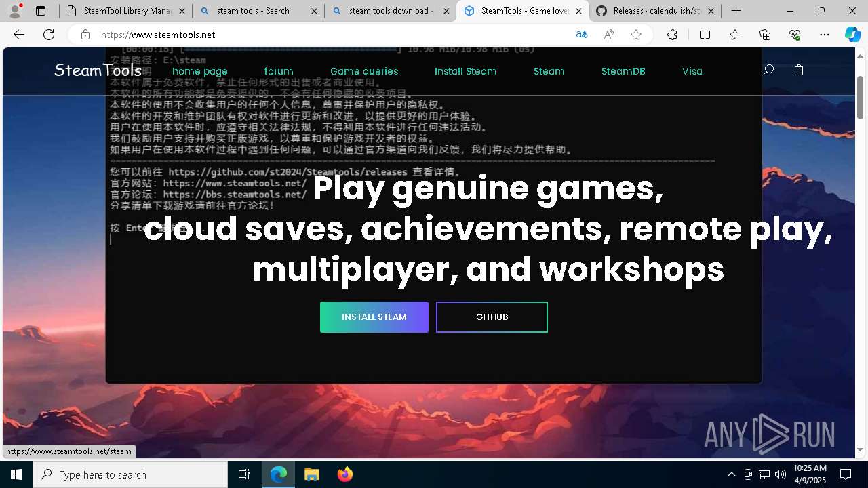Click the browser back arrow
Viewport: 868px width, 488px height.
click(x=19, y=35)
